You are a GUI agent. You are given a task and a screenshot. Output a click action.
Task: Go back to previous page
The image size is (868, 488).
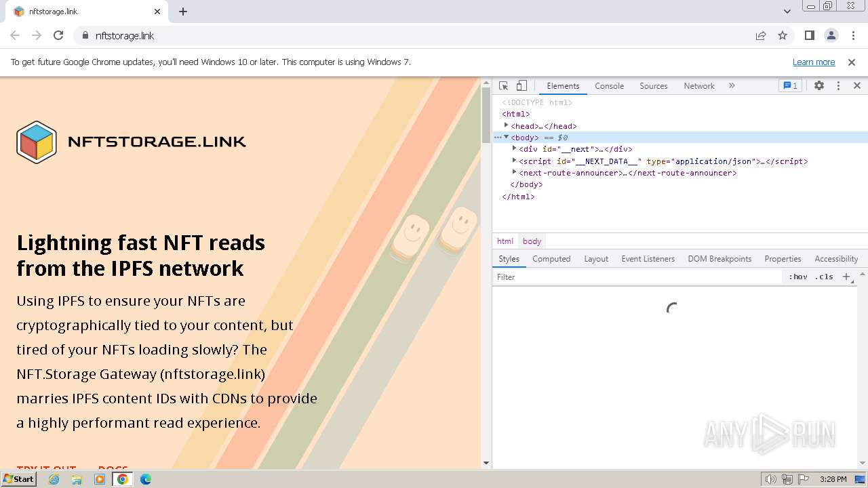pyautogui.click(x=15, y=35)
